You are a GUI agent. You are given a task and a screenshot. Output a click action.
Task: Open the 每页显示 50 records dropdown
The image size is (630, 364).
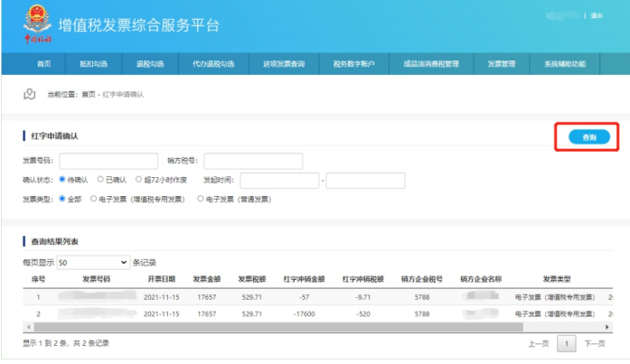[93, 263]
